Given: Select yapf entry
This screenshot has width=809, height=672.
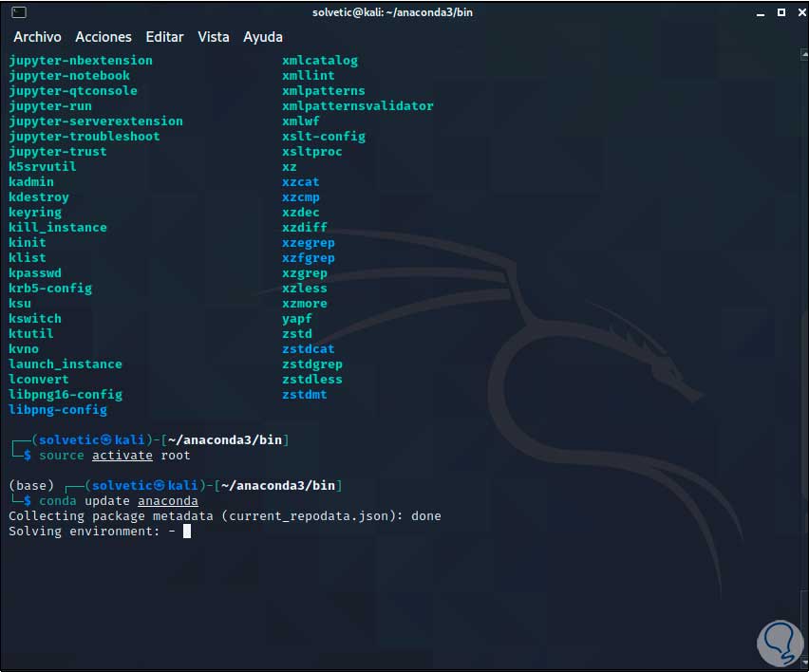Looking at the screenshot, I should pyautogui.click(x=297, y=319).
